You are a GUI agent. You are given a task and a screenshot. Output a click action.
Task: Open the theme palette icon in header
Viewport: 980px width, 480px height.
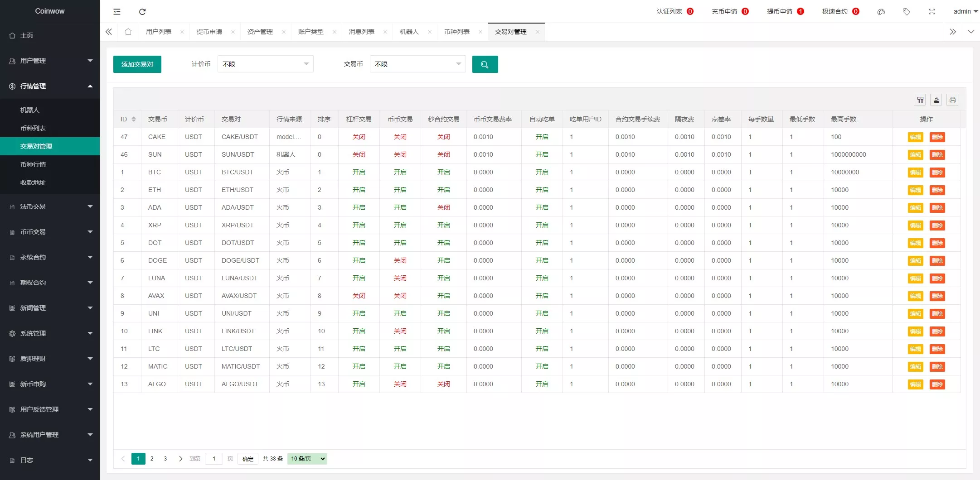(881, 12)
